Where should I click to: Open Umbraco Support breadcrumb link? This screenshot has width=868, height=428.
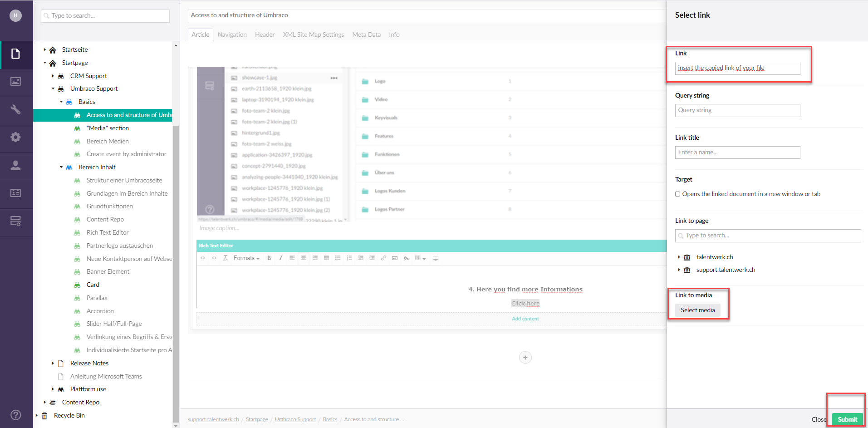[x=295, y=419]
